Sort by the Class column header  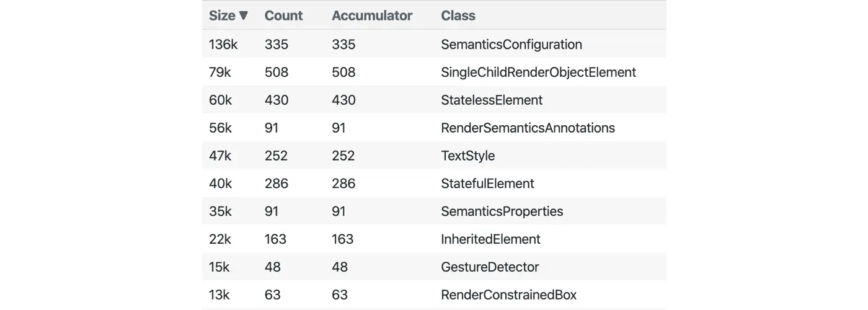pos(458,16)
